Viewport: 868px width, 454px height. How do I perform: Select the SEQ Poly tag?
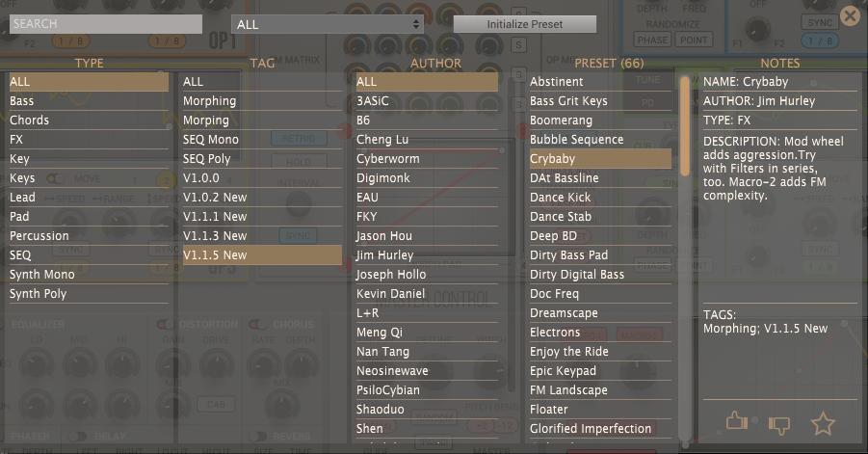tap(262, 159)
